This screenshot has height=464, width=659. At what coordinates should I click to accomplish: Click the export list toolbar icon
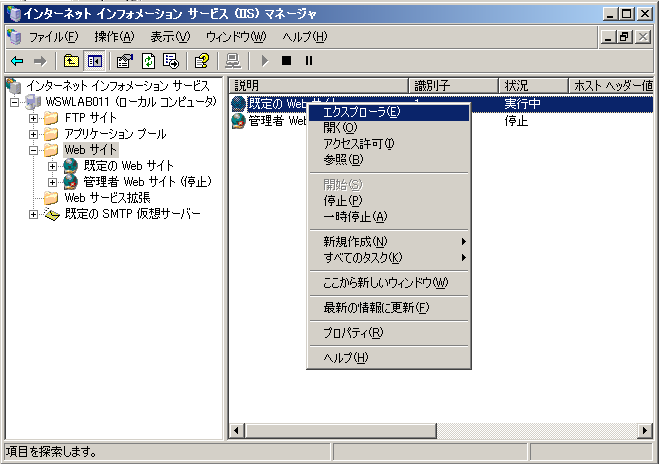coord(170,61)
